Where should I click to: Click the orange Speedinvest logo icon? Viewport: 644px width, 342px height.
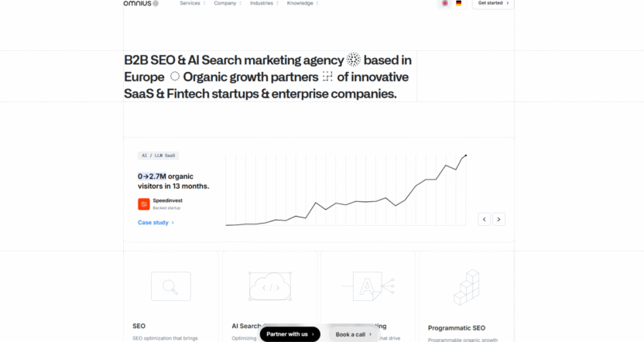point(143,204)
